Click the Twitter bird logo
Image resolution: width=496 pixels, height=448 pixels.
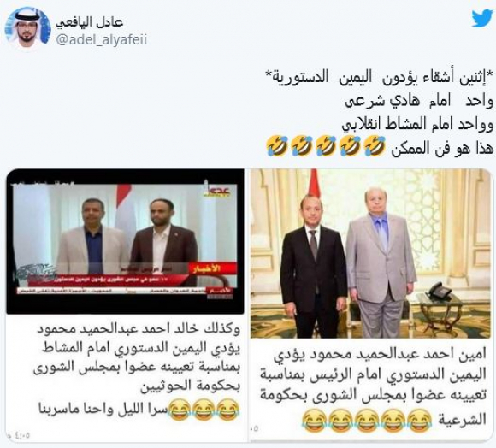(481, 19)
